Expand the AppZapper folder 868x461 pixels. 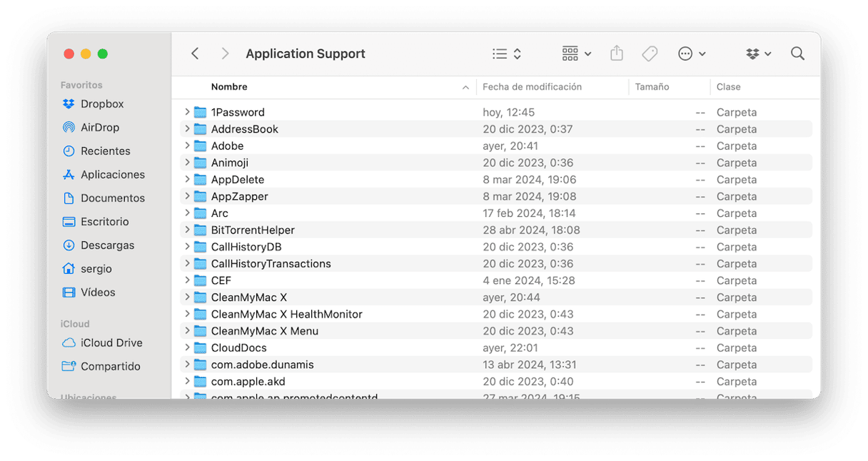pos(187,196)
